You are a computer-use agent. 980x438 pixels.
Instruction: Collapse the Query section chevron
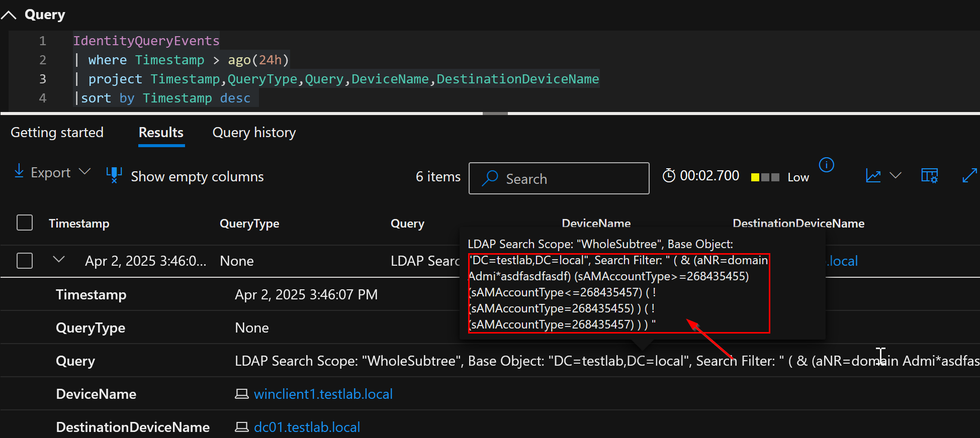pyautogui.click(x=9, y=15)
